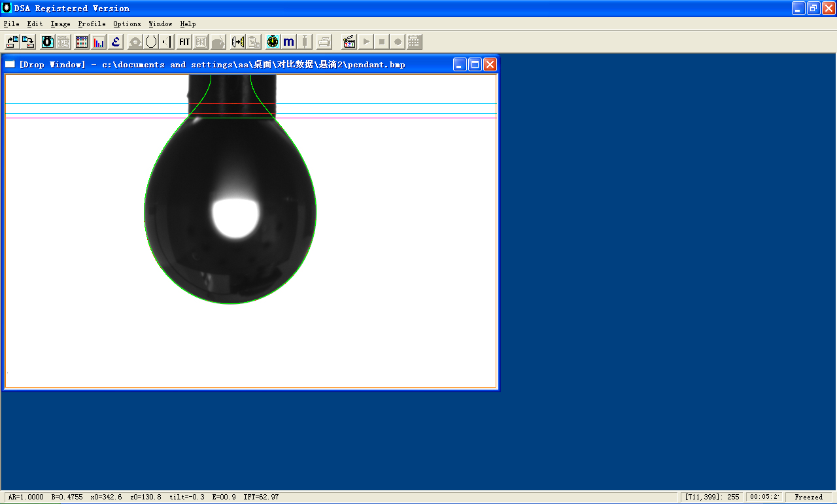Click the printer icon in toolbar
The height and width of the screenshot is (504, 837).
[x=324, y=42]
